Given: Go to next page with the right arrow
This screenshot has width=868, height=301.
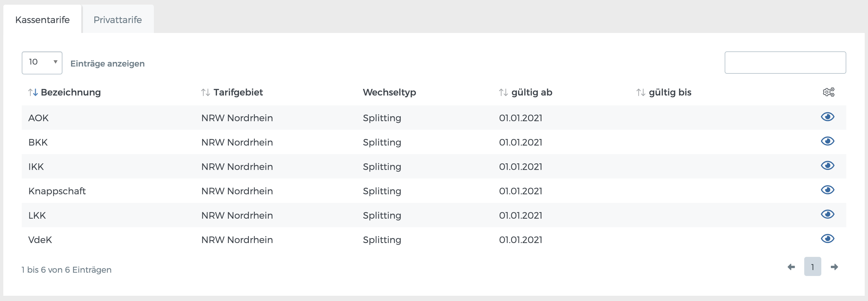Looking at the screenshot, I should (x=835, y=266).
